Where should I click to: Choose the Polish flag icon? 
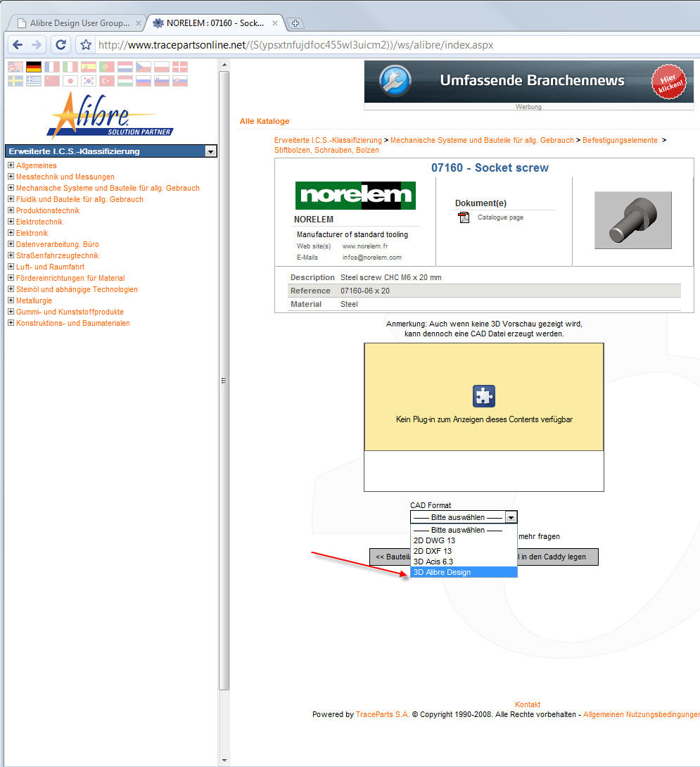pyautogui.click(x=161, y=67)
